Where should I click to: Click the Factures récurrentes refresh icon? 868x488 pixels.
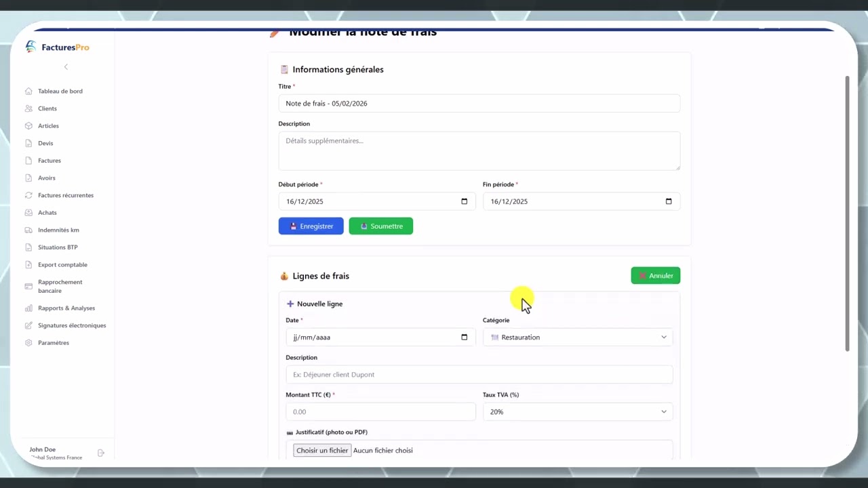28,195
